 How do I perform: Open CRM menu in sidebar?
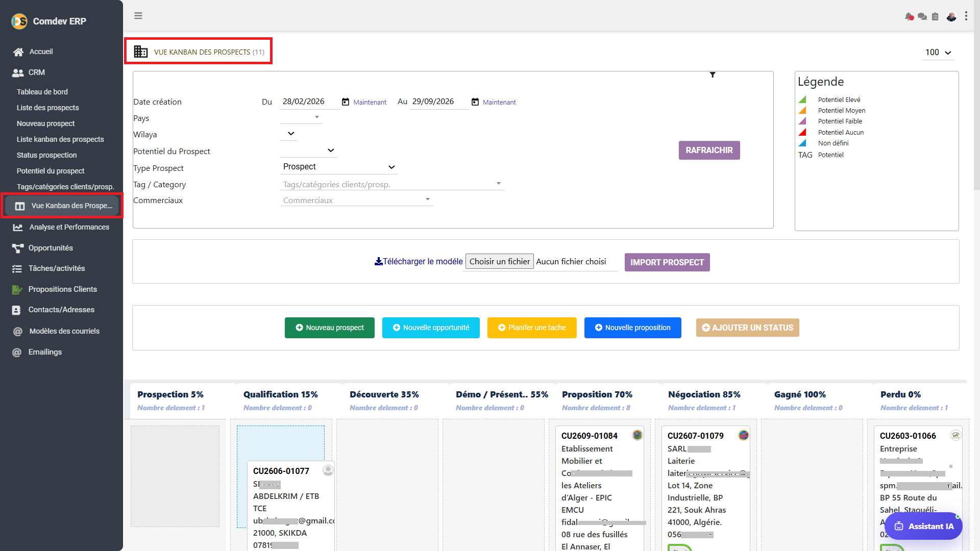coord(36,72)
